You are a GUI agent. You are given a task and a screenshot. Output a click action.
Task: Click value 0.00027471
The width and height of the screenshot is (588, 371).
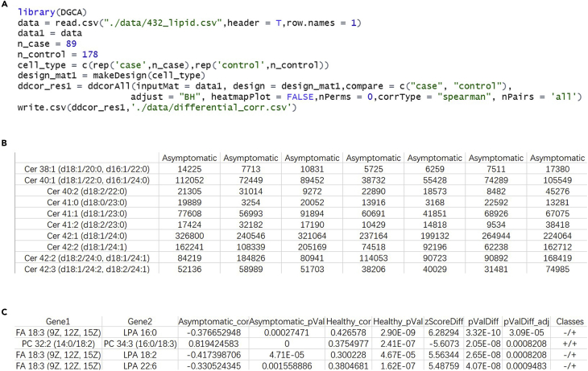pyautogui.click(x=287, y=333)
